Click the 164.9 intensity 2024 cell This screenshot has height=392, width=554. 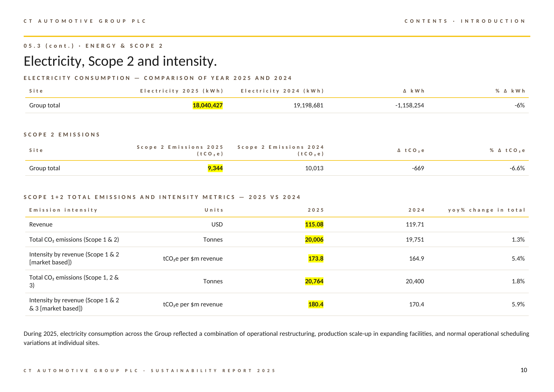[416, 259]
